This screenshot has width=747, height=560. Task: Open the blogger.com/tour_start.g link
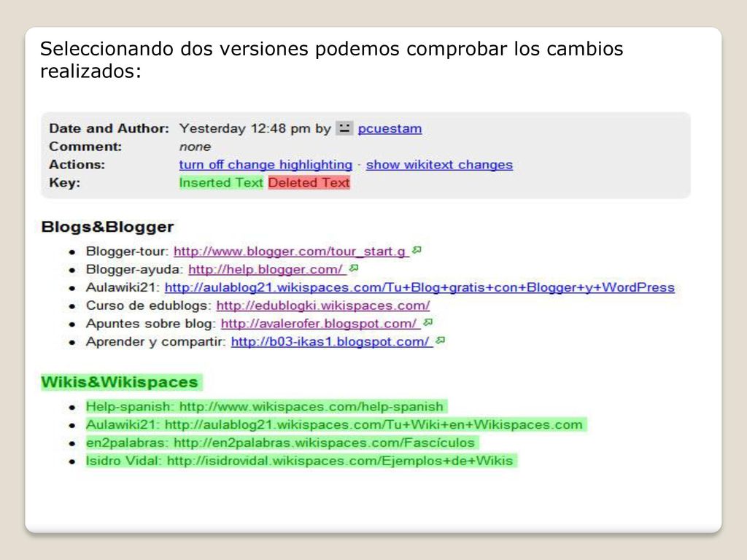pos(291,252)
